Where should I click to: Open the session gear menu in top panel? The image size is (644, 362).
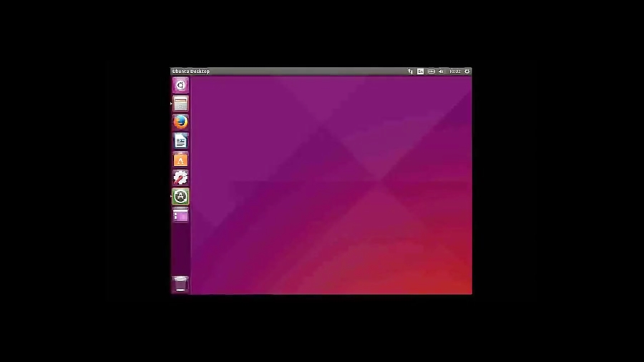[x=467, y=72]
